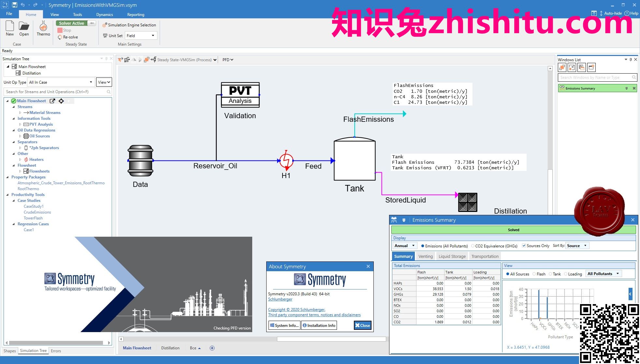Viewport: 640px width, 364px height.
Task: Open the PFD dropdown menu
Action: point(228,60)
